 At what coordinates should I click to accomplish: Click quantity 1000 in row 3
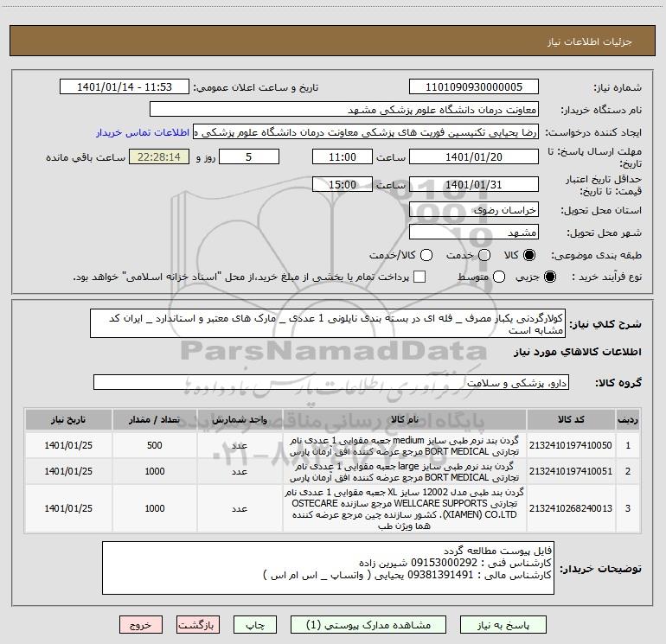point(155,508)
